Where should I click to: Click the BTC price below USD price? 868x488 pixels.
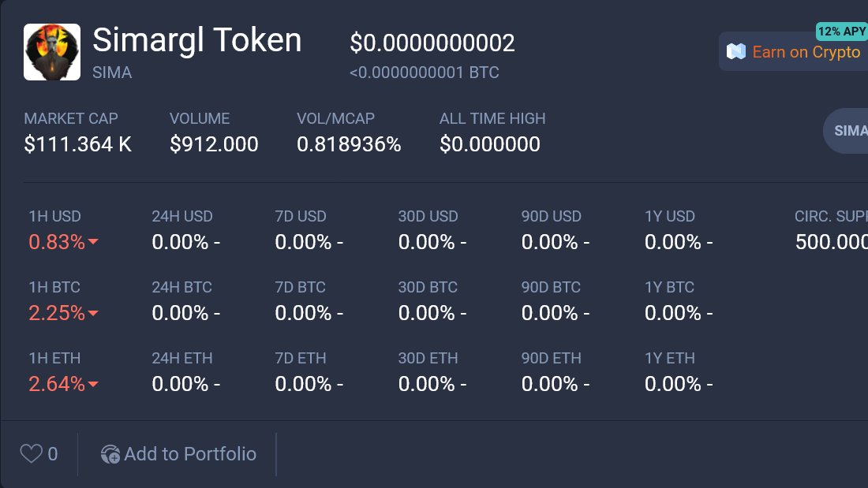pyautogui.click(x=425, y=73)
